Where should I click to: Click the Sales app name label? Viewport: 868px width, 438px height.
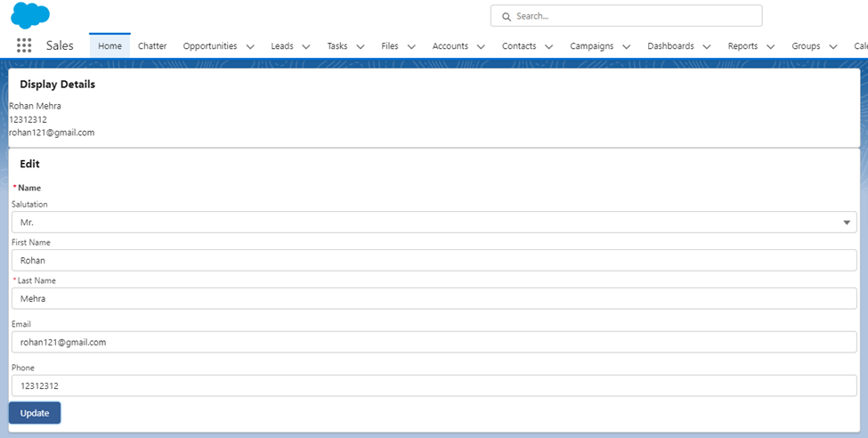point(60,45)
